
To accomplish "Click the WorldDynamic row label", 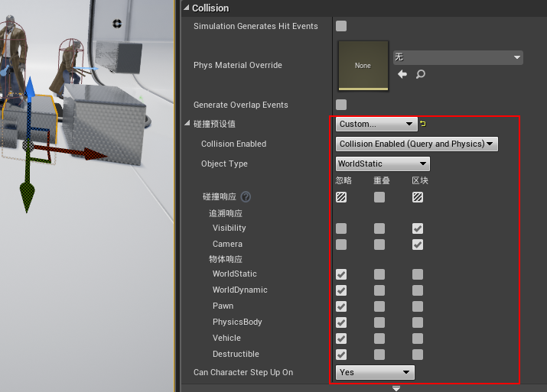I will tap(240, 290).
